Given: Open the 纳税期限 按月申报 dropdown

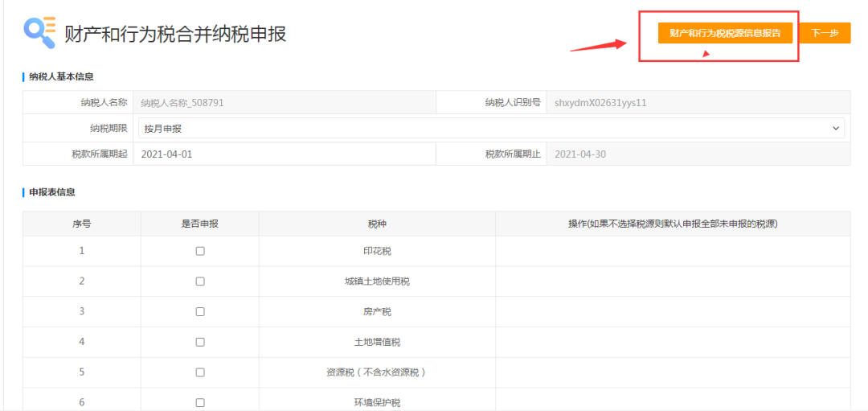Looking at the screenshot, I should 491,128.
